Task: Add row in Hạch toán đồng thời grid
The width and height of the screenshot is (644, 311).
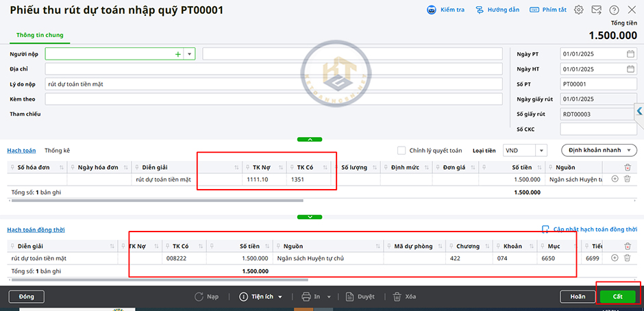Action: (x=615, y=258)
